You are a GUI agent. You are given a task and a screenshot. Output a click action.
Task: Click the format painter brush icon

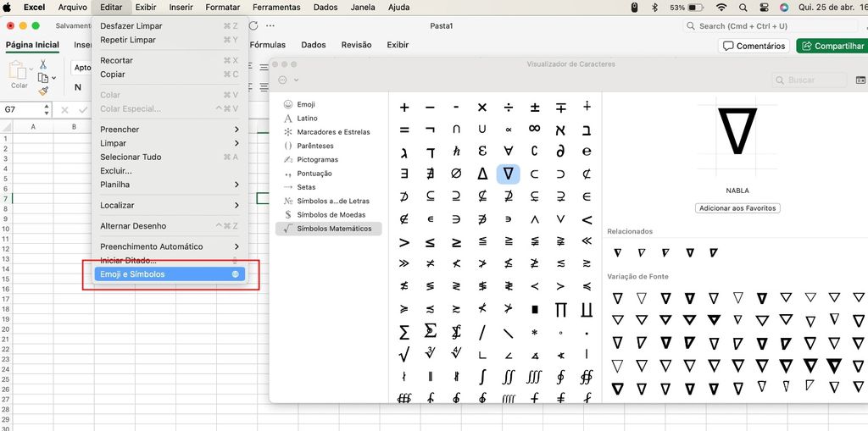point(43,91)
